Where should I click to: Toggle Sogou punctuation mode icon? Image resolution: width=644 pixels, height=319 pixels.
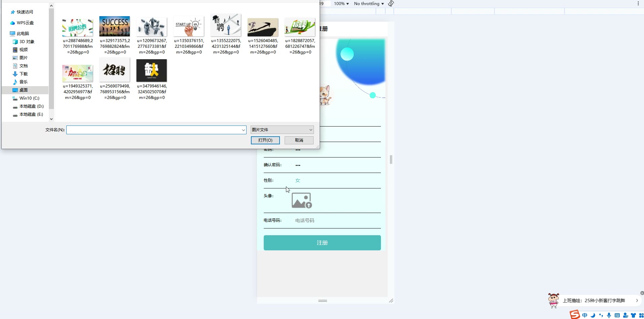[x=601, y=315]
